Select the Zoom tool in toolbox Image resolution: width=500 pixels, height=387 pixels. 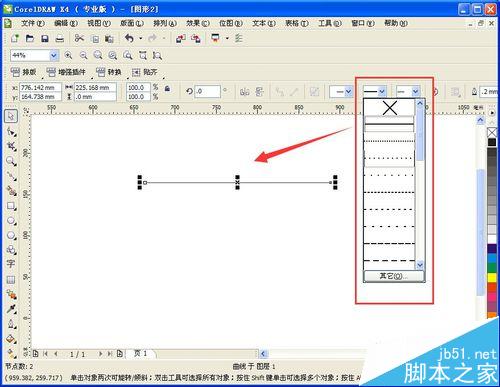11,161
